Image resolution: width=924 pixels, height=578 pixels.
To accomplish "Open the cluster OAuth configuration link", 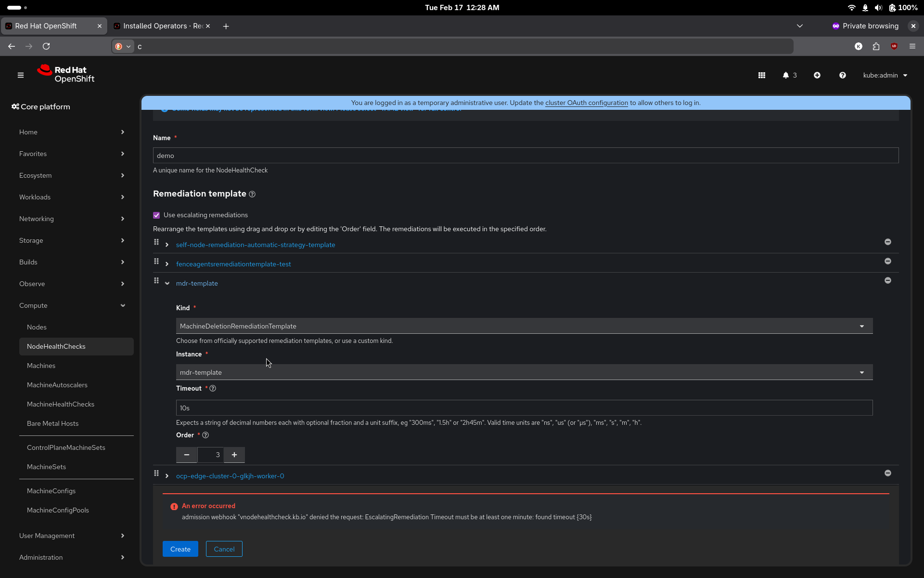I will [586, 103].
